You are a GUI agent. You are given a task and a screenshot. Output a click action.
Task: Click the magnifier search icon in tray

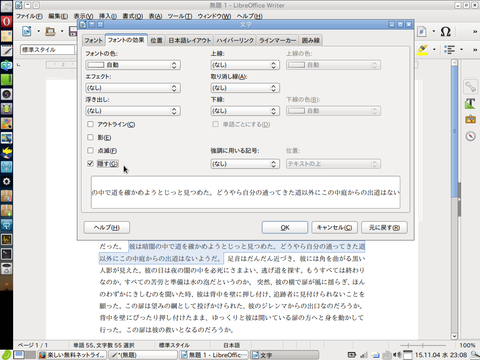click(x=475, y=355)
